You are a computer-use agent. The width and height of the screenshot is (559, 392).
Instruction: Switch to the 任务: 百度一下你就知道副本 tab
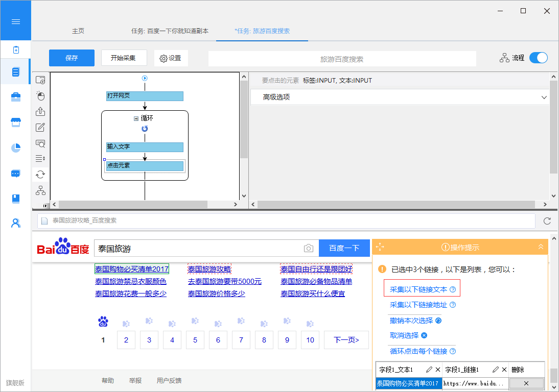click(x=170, y=31)
